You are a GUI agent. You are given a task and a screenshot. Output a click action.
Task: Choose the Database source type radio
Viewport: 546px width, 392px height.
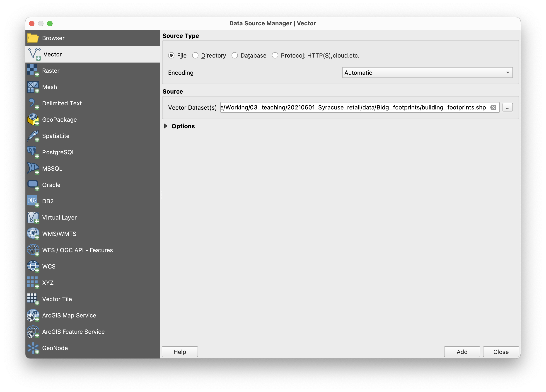pos(235,56)
